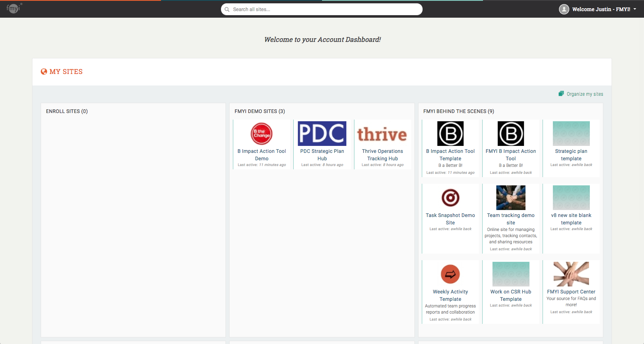Viewport: 644px width, 344px height.
Task: Click the B the Change red logo
Action: pos(262,134)
